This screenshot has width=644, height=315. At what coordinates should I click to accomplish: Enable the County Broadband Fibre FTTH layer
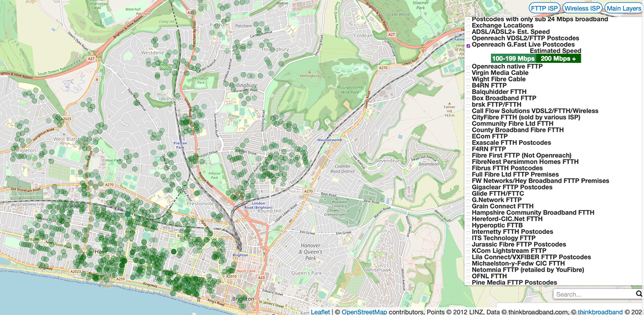pyautogui.click(x=469, y=130)
